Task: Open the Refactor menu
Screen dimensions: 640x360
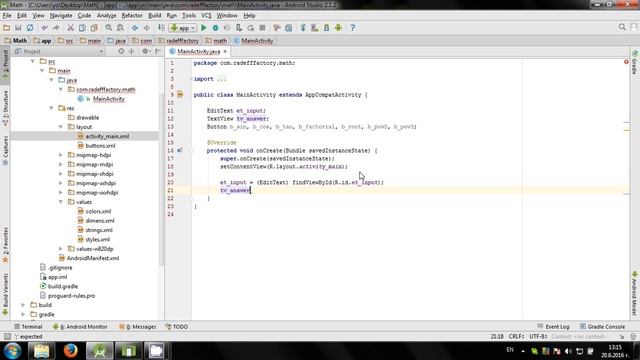Action: pos(132,16)
